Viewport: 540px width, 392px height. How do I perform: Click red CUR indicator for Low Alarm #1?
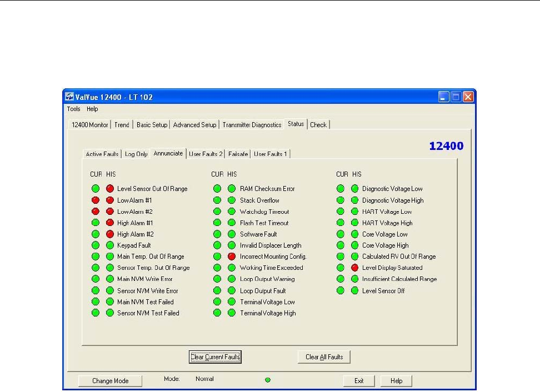tap(96, 200)
